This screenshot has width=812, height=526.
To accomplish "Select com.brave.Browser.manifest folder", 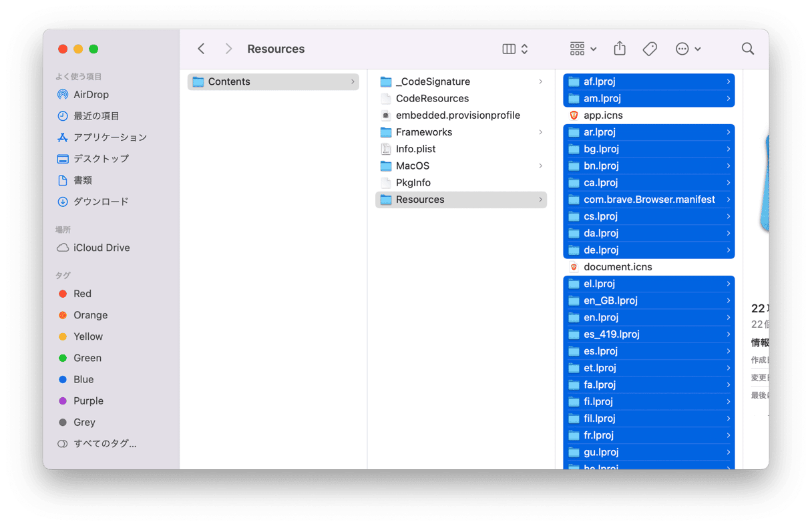I will point(649,200).
